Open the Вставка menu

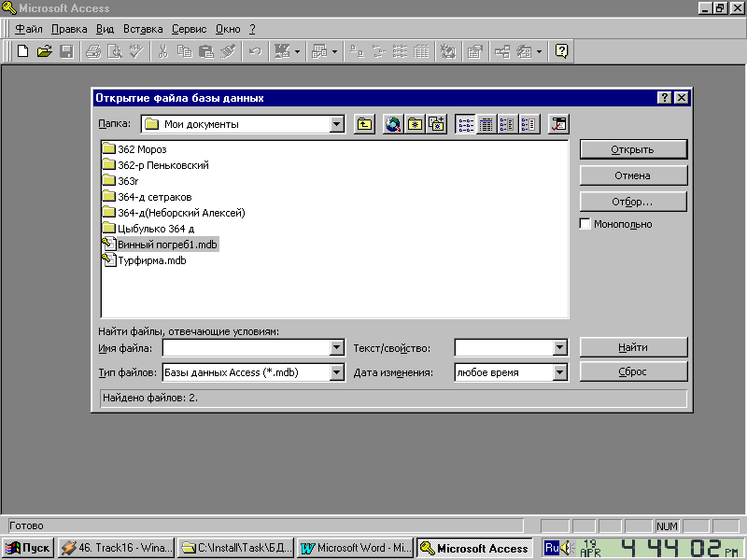pyautogui.click(x=143, y=29)
